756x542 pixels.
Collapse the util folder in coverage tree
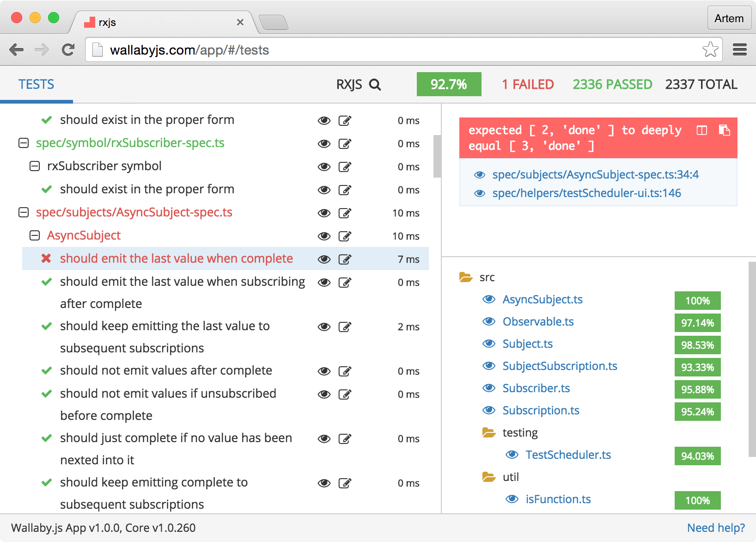(489, 477)
